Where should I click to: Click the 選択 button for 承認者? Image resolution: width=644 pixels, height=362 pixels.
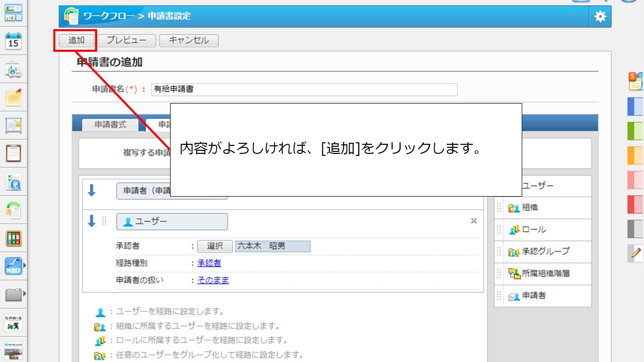215,246
